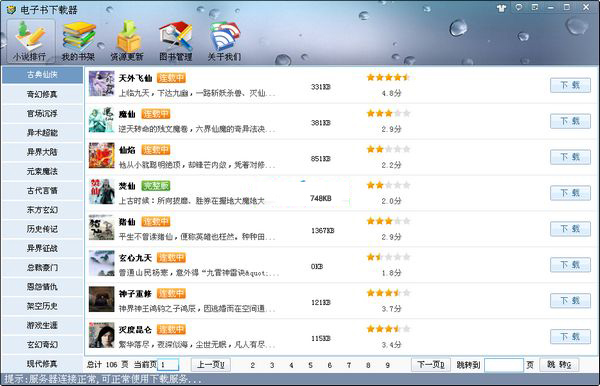The width and height of the screenshot is (600, 386).
Task: Open the 异界征战 category
Action: click(x=42, y=248)
